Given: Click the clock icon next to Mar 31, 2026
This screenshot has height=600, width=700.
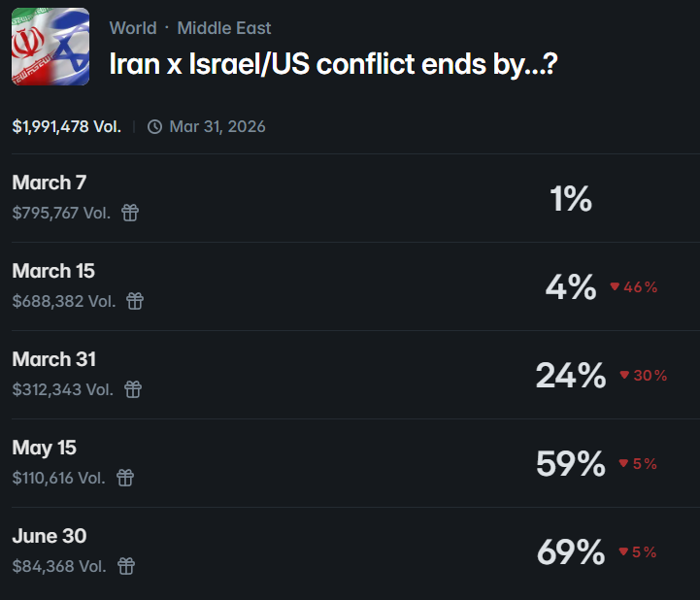Looking at the screenshot, I should 154,127.
